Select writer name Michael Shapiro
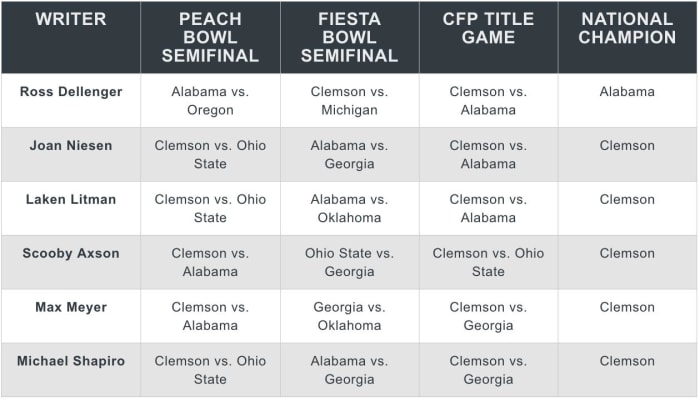Viewport: 700px width, 401px height. pyautogui.click(x=71, y=362)
